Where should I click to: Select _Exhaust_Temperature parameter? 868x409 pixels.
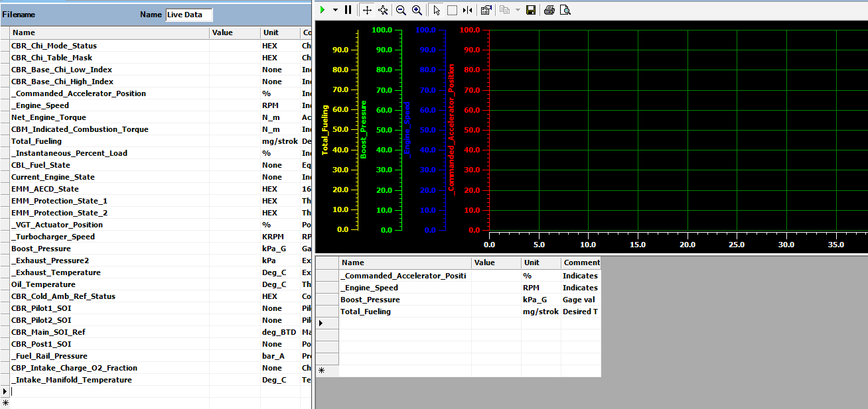pos(56,272)
